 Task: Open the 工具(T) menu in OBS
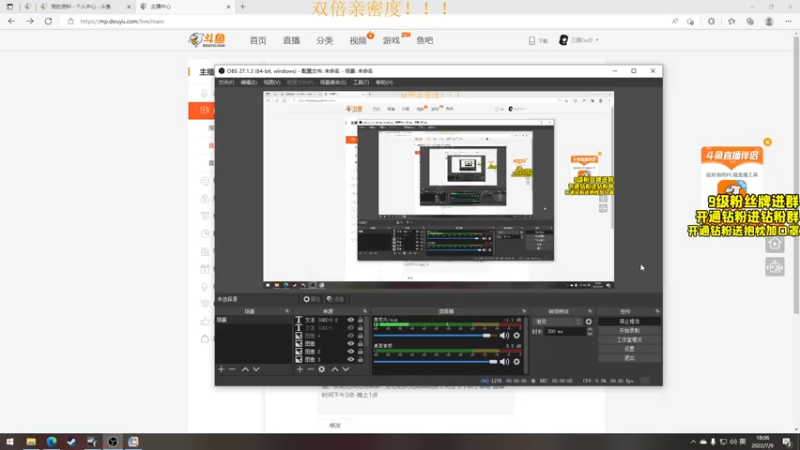(361, 82)
